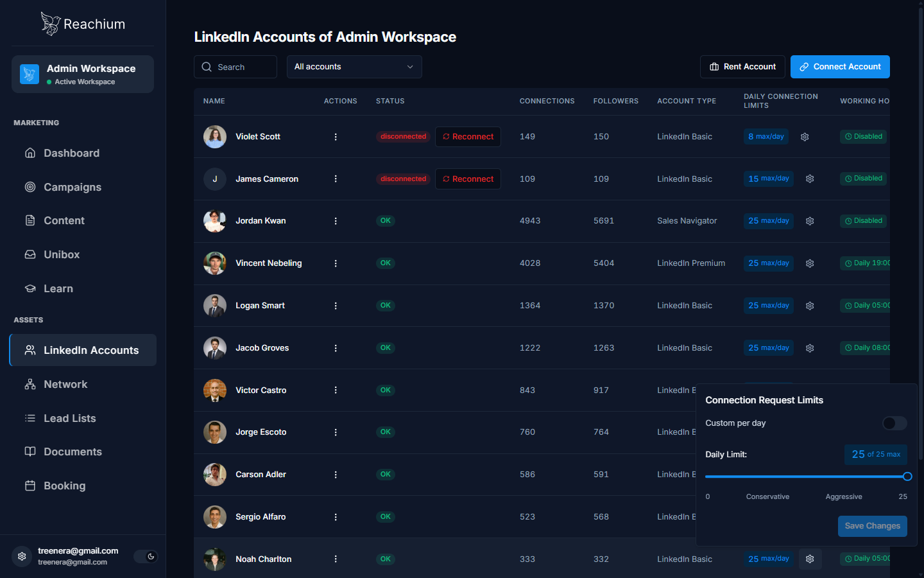Click the Connect Account button
Viewport: 924px width, 578px height.
tap(840, 67)
